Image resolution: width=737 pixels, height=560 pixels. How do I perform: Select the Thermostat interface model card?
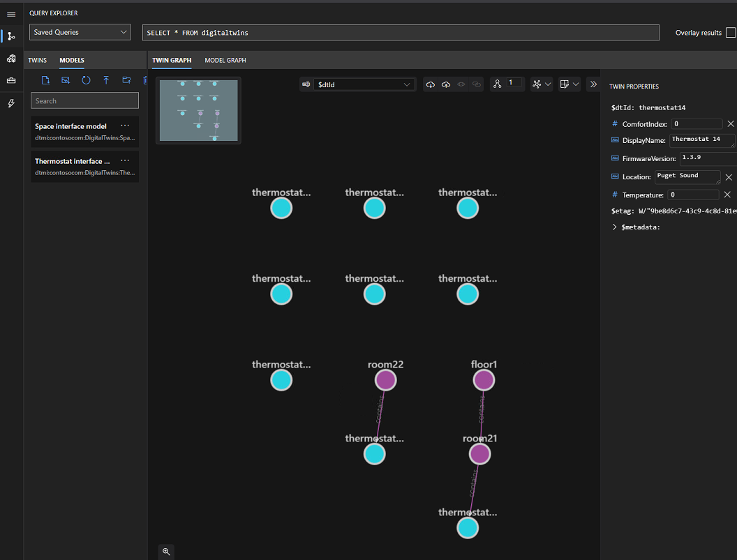point(84,166)
